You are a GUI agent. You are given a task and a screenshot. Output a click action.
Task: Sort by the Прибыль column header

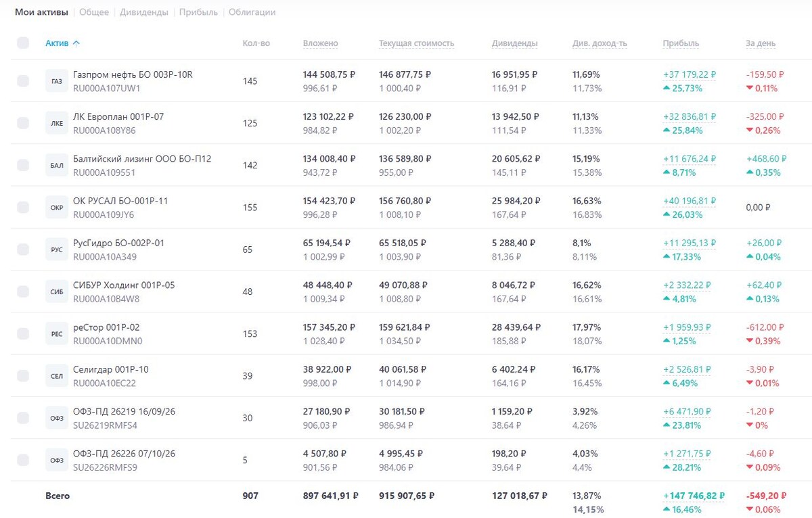pos(681,43)
